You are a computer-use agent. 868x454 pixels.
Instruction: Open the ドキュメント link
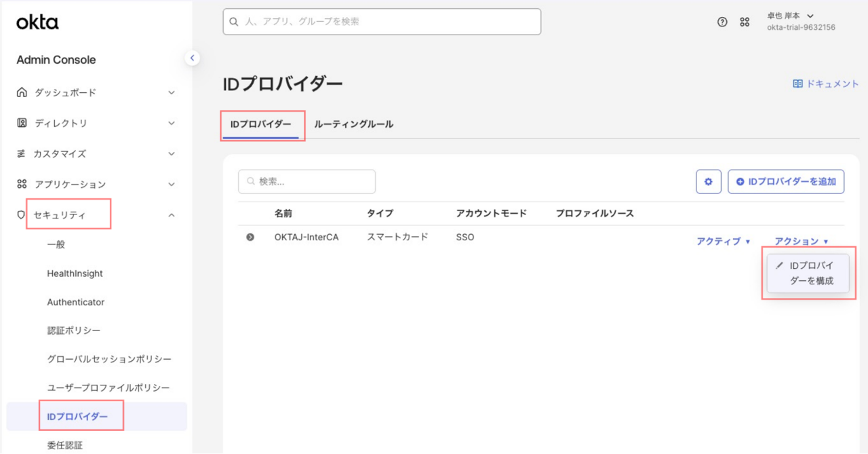(x=825, y=83)
